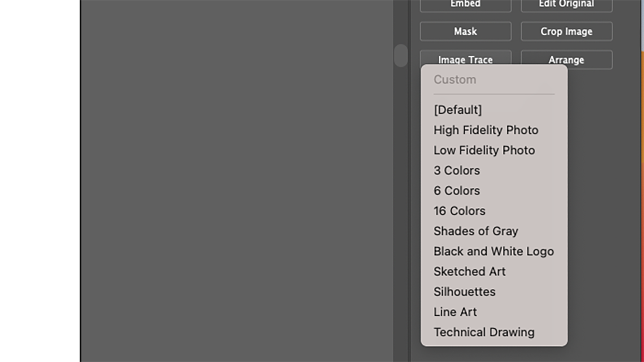Viewport: 644px width, 362px height.
Task: Click the grayed-out Custom preset entry
Action: pos(455,80)
